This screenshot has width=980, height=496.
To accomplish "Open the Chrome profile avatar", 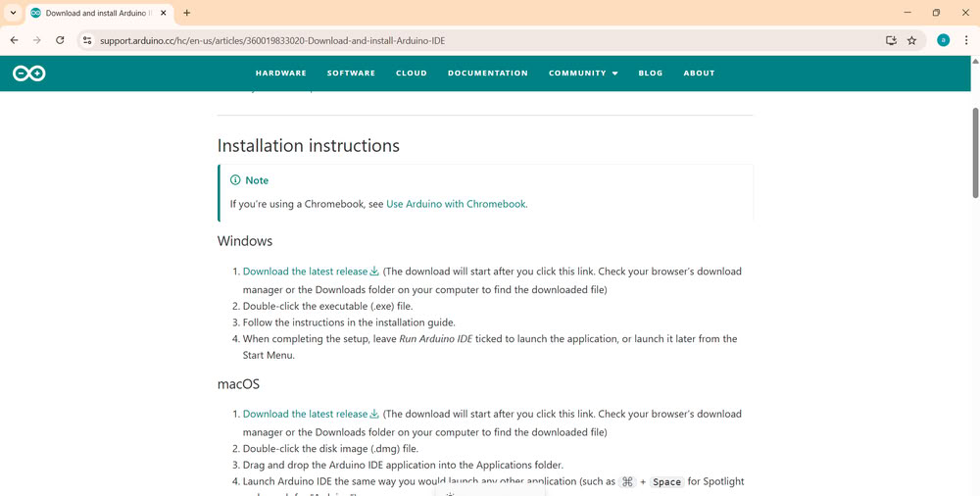I will 943,40.
